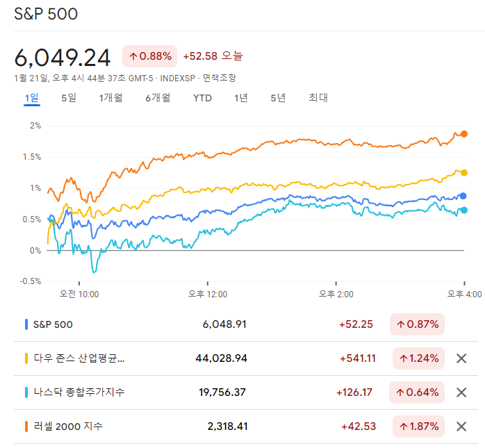
Task: Click the +126.17 point change
Action: 354,392
